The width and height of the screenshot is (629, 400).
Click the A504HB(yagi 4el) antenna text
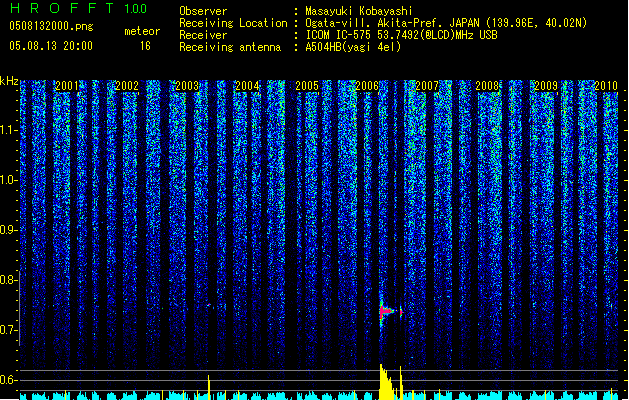coord(353,47)
